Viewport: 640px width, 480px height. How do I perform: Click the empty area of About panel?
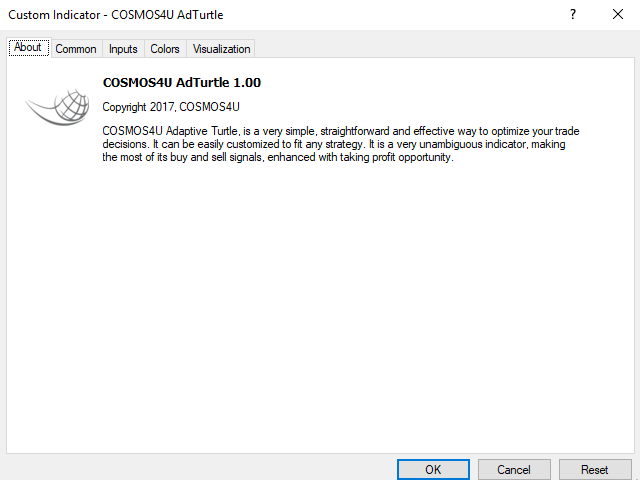[x=320, y=306]
